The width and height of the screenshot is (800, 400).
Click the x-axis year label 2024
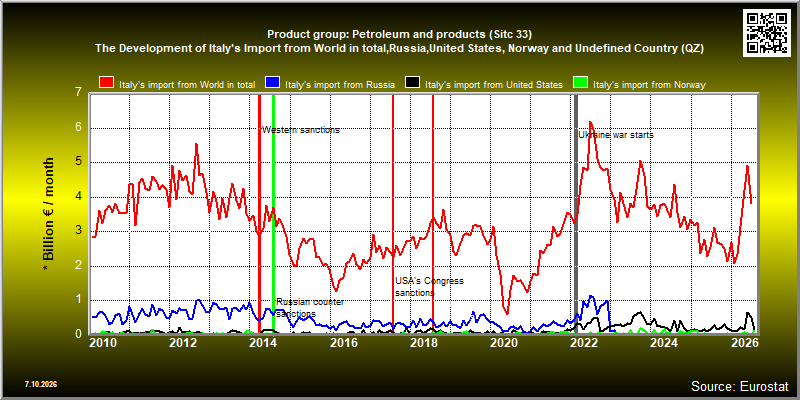[664, 342]
